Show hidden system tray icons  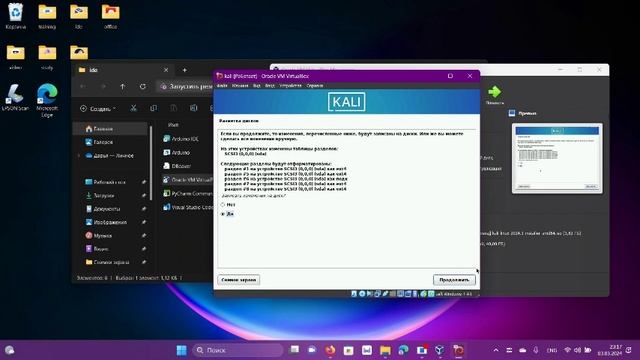496,350
